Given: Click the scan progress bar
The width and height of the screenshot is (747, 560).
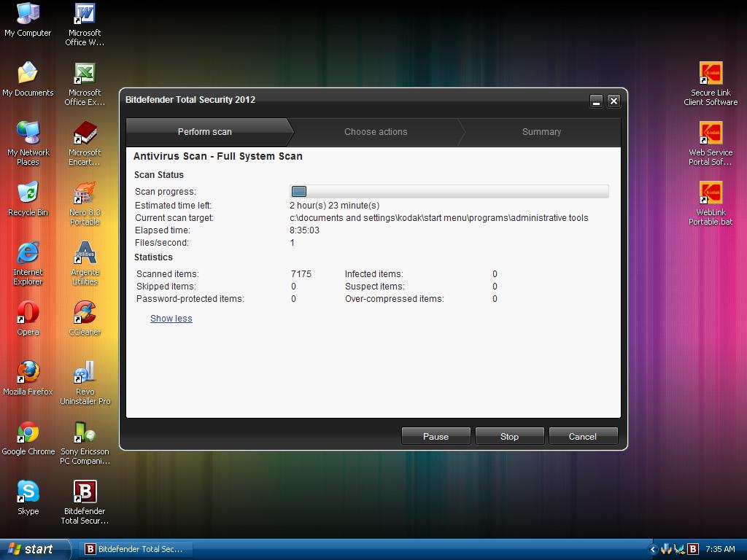Looking at the screenshot, I should pyautogui.click(x=449, y=192).
